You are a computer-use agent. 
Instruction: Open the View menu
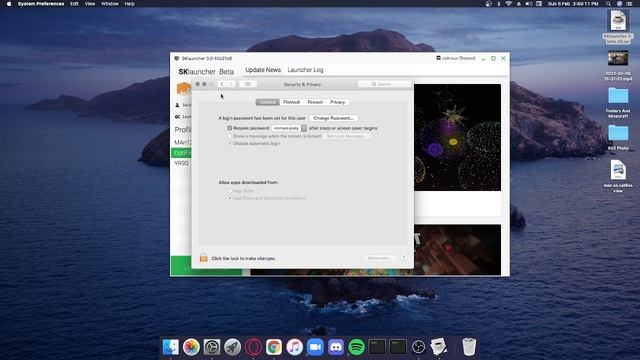90,4
